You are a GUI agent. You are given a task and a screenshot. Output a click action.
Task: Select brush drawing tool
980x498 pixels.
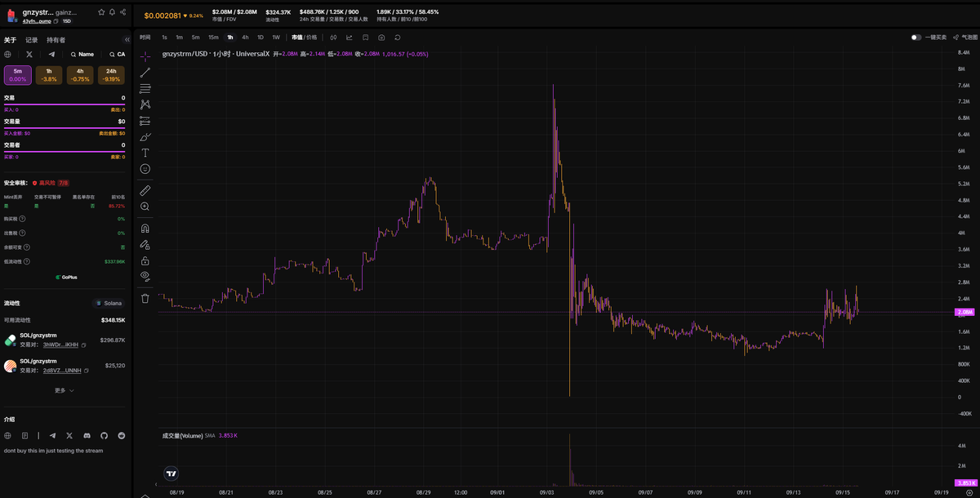coord(145,137)
